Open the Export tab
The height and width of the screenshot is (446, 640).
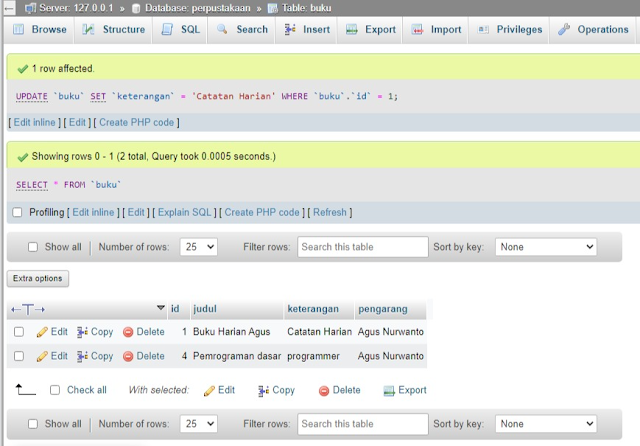point(370,29)
